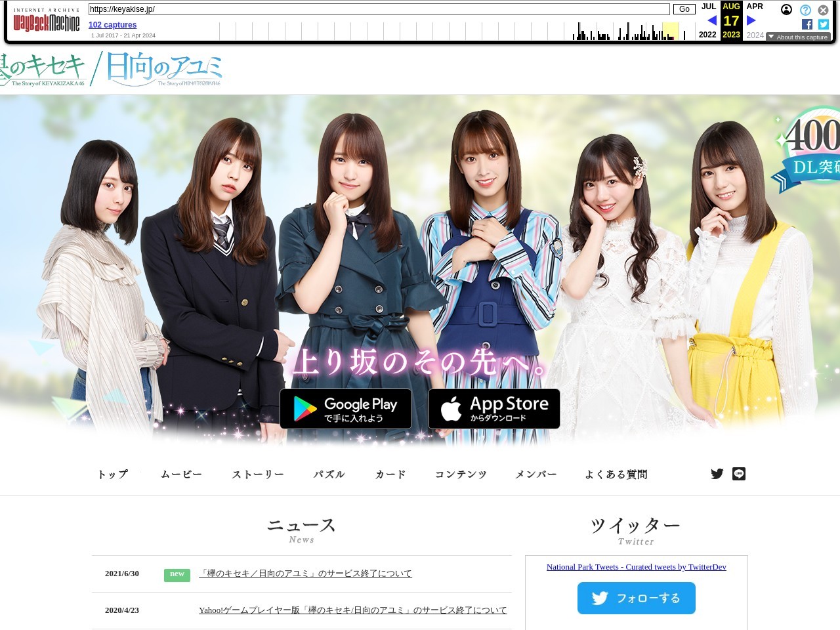Open site Twitter icon in navigation bar
Screen dimensions: 840x630
pos(717,474)
